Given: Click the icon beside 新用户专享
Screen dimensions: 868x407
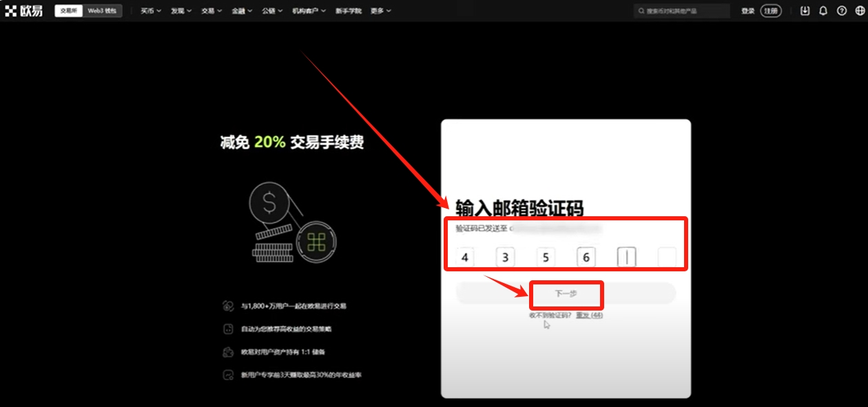Looking at the screenshot, I should 228,375.
